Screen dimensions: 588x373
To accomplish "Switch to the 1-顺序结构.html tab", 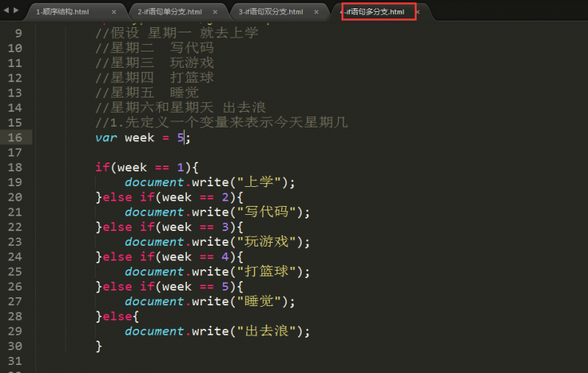I will click(x=63, y=13).
